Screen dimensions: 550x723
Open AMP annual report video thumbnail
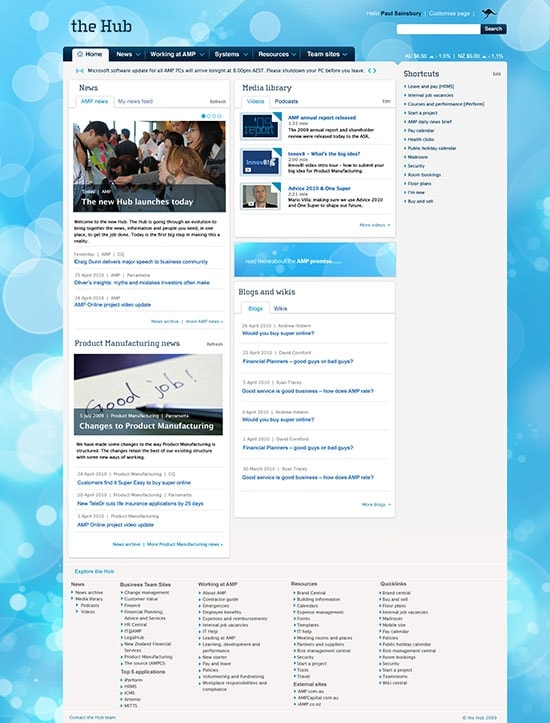click(x=260, y=126)
